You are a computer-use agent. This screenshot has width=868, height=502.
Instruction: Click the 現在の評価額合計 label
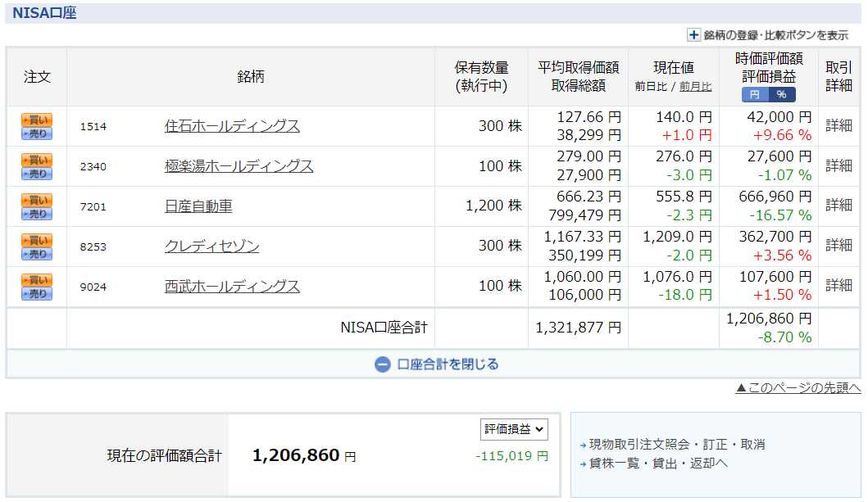click(x=165, y=456)
